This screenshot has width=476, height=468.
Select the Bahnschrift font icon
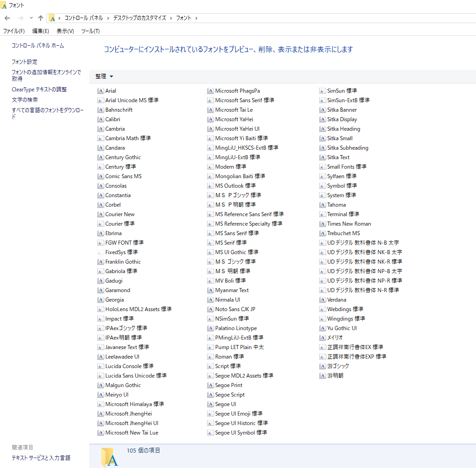100,109
